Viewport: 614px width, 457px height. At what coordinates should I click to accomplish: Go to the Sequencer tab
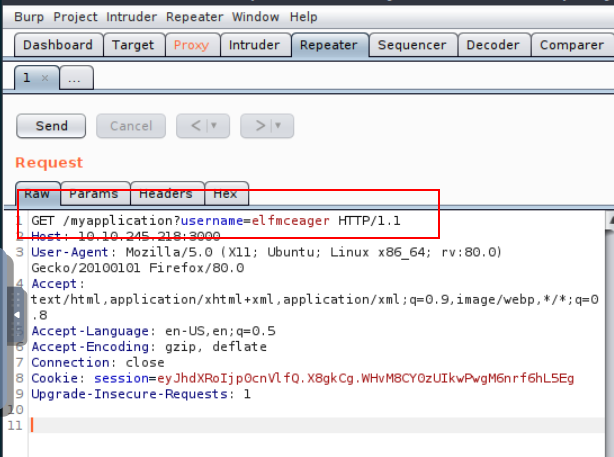tap(413, 45)
